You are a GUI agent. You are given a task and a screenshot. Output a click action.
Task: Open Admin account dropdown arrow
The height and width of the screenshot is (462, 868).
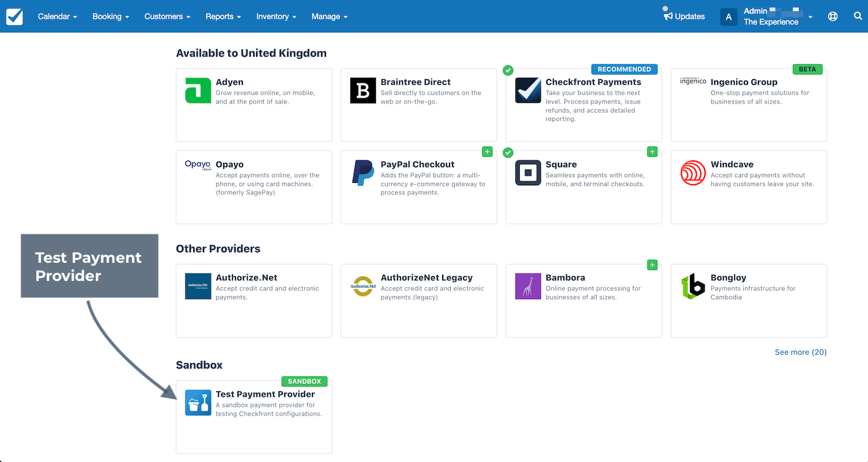coord(810,17)
